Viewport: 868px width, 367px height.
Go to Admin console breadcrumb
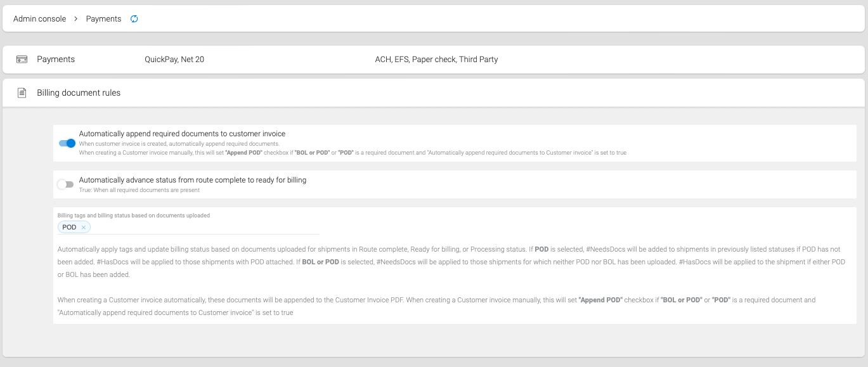[x=39, y=19]
